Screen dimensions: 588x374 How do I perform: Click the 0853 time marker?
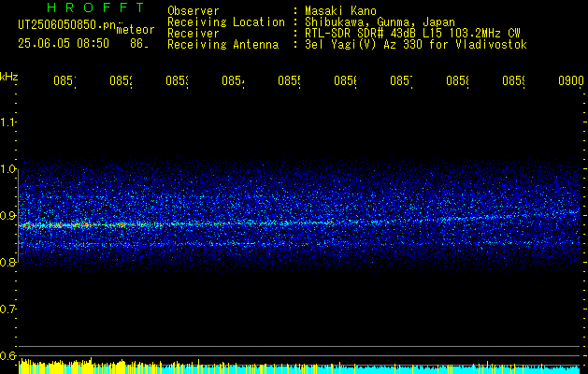click(x=177, y=80)
